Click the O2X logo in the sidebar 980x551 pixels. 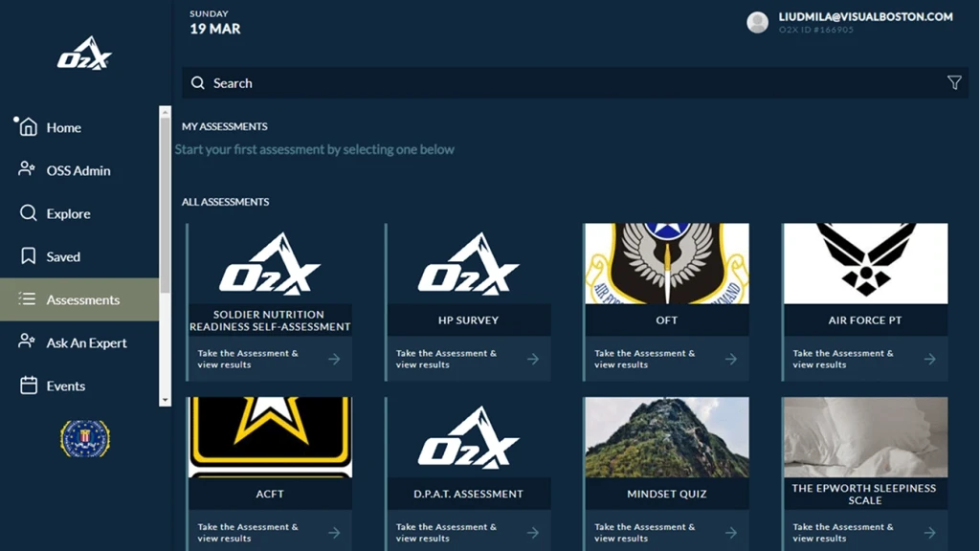84,54
